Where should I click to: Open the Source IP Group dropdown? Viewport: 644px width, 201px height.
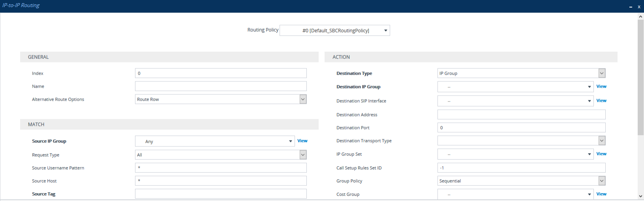pyautogui.click(x=214, y=141)
